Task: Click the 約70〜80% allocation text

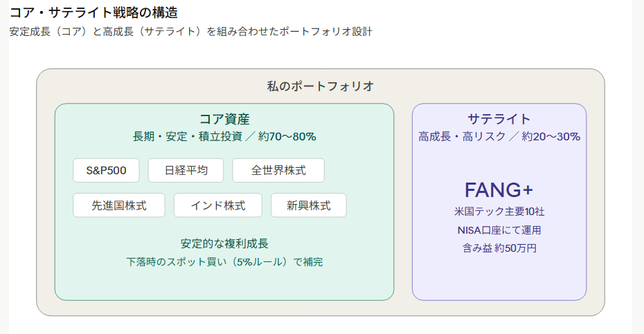Action: 287,136
